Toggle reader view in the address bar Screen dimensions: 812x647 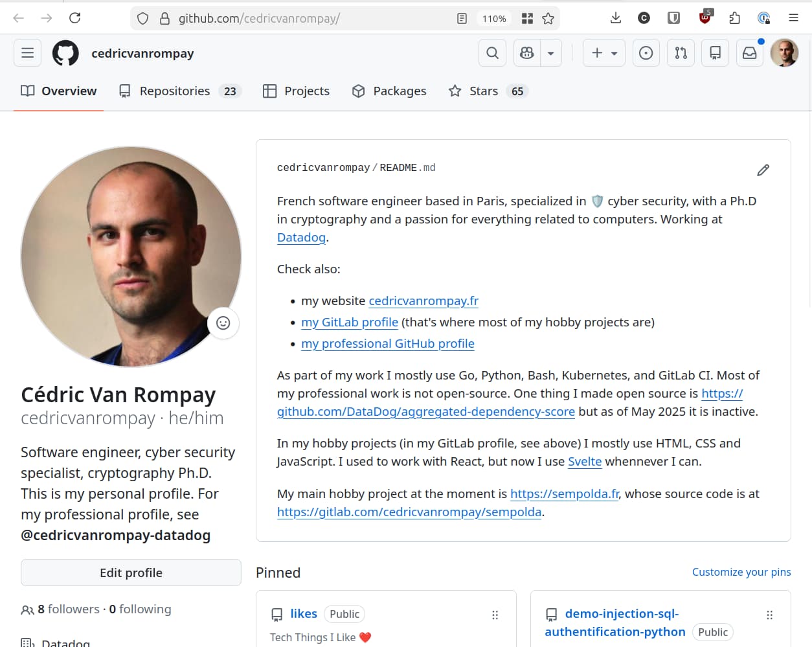[462, 18]
